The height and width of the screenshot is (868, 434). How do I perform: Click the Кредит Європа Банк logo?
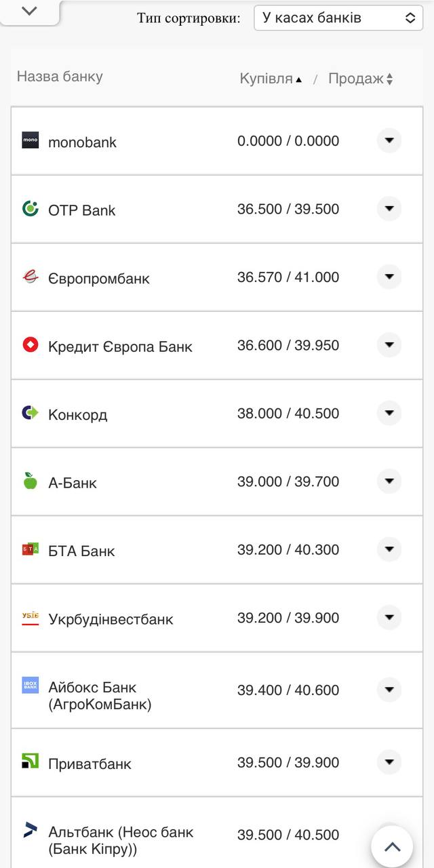[x=29, y=345]
